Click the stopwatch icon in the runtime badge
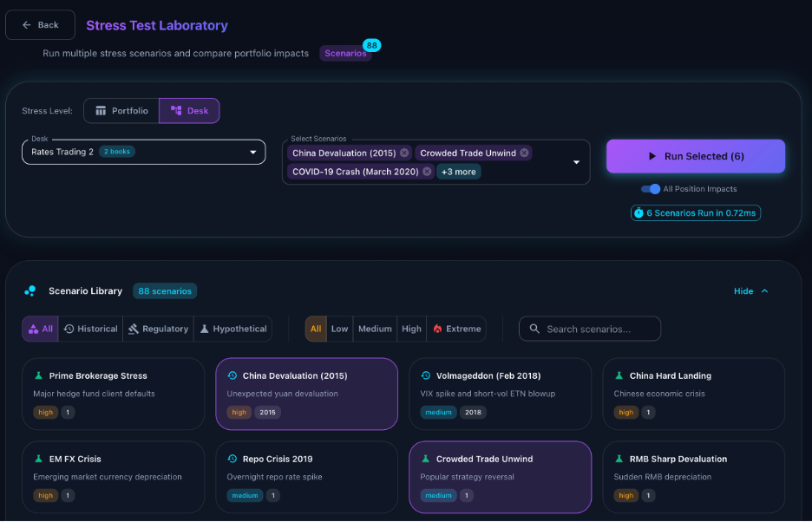The height and width of the screenshot is (522, 812). (x=641, y=212)
